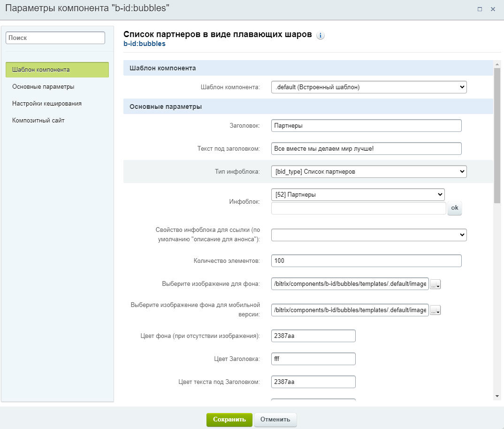Viewport: 504px width, 429px height.
Task: Click the info icon beside component title
Action: (321, 36)
